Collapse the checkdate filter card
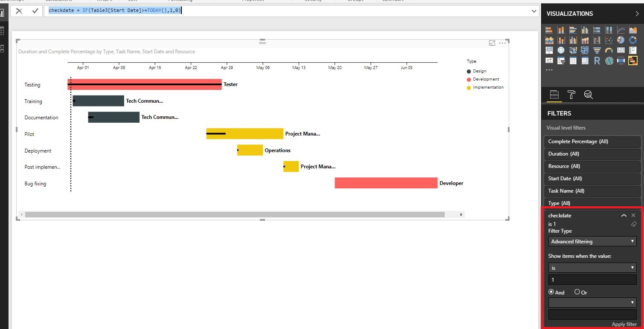644x329 pixels. tap(624, 216)
